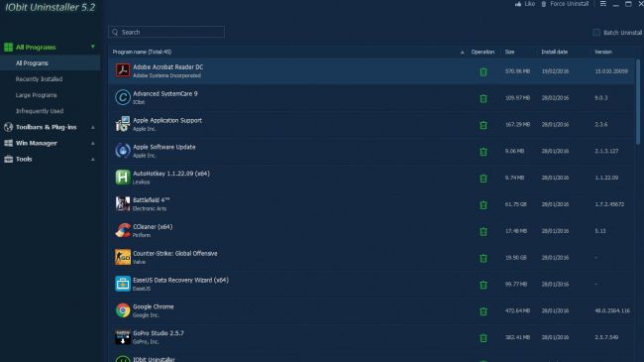
Task: Click the Battlefield 4 program icon
Action: pos(123,204)
